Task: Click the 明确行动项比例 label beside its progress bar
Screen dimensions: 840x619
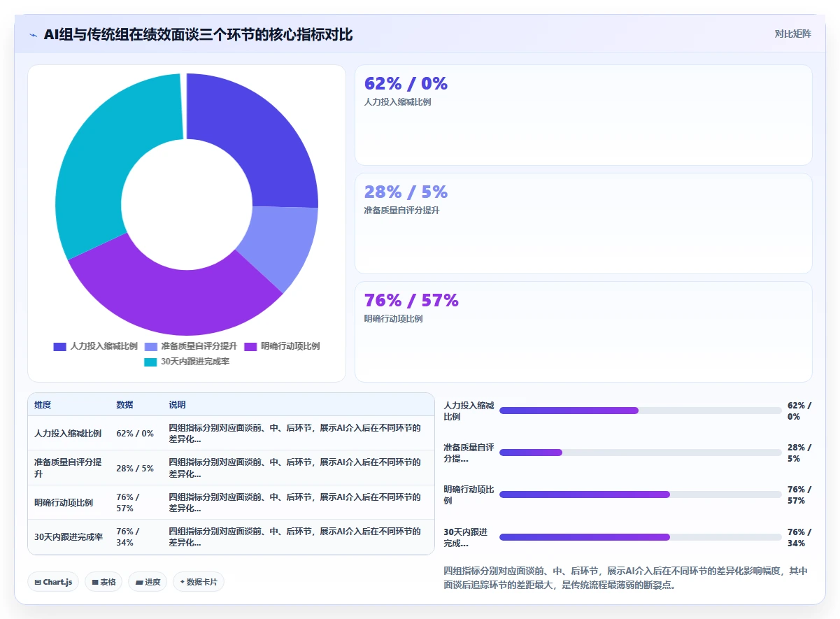Action: 469,495
